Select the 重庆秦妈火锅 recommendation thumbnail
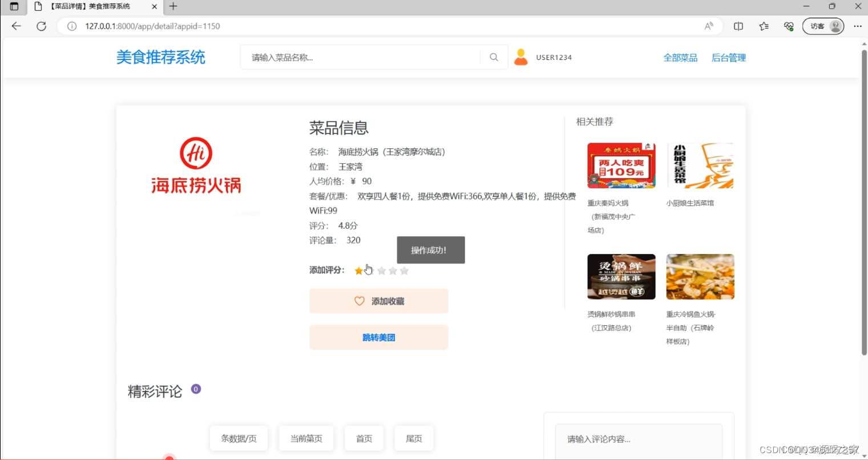Viewport: 868px width, 460px height. pos(621,165)
